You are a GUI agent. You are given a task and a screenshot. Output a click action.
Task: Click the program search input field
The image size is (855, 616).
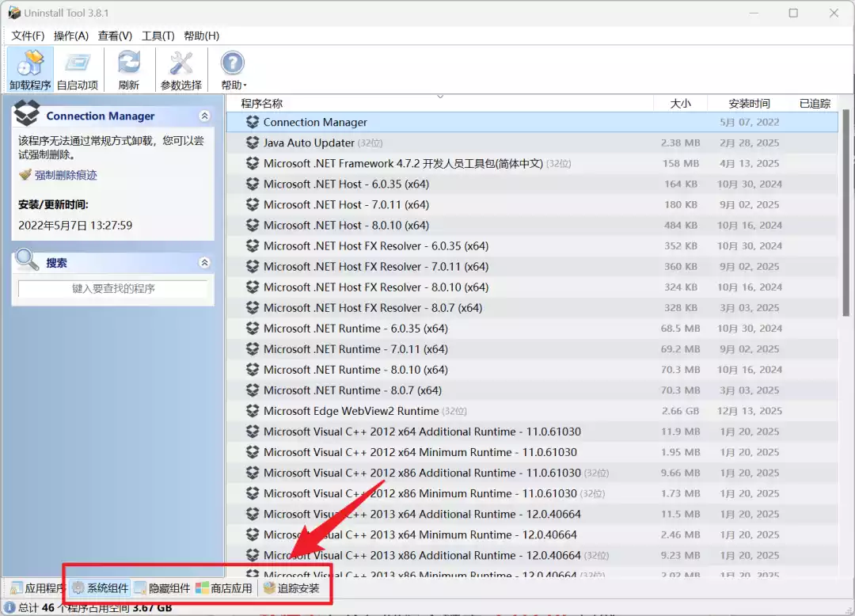113,289
